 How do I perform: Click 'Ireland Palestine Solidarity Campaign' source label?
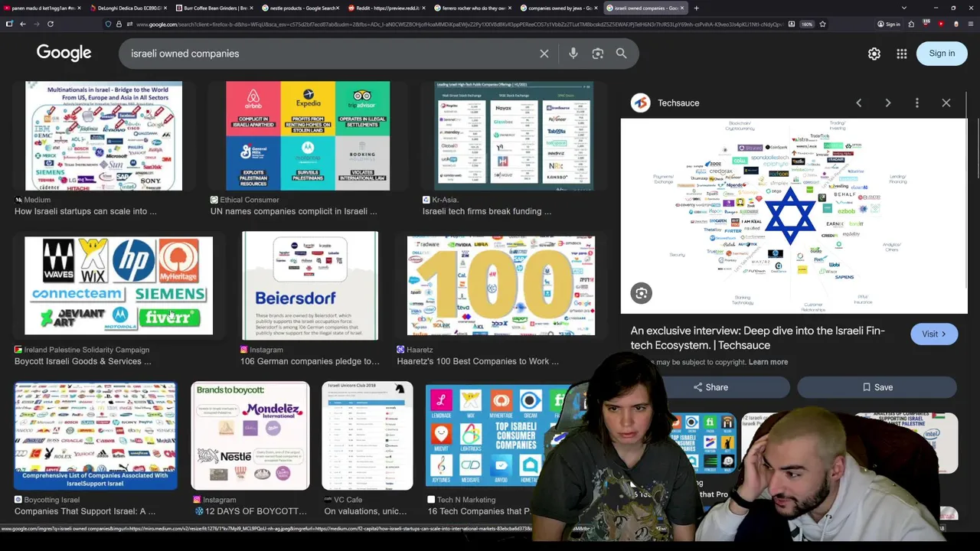point(87,350)
